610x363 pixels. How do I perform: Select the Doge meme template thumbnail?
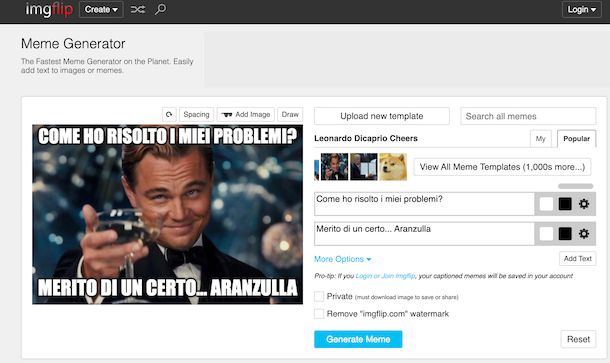point(393,167)
